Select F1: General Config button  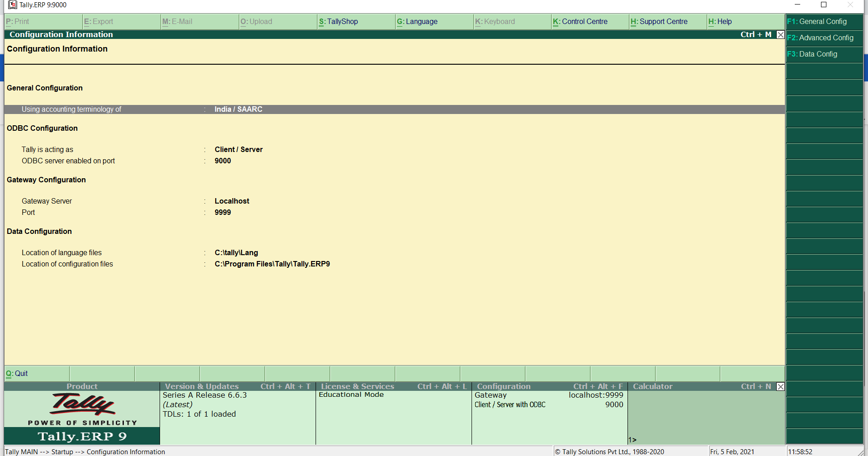point(824,21)
